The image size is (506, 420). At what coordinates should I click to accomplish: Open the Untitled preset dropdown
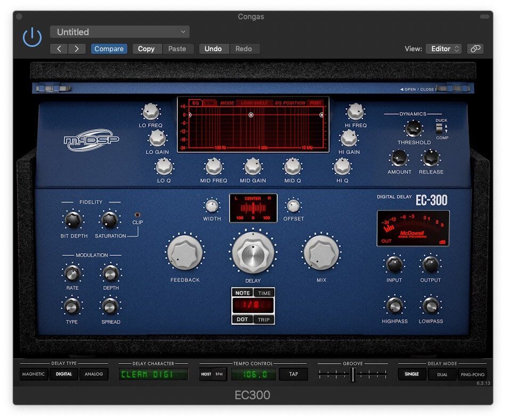pos(120,32)
